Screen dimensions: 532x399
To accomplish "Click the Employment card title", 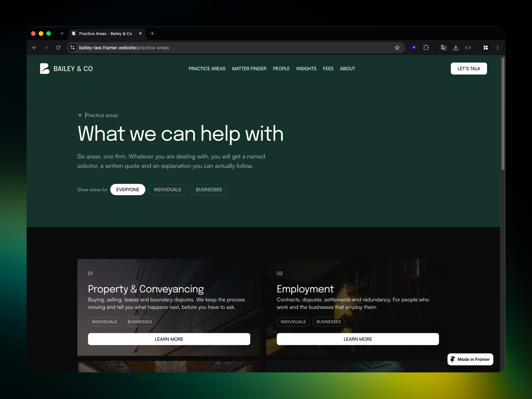I will point(305,289).
